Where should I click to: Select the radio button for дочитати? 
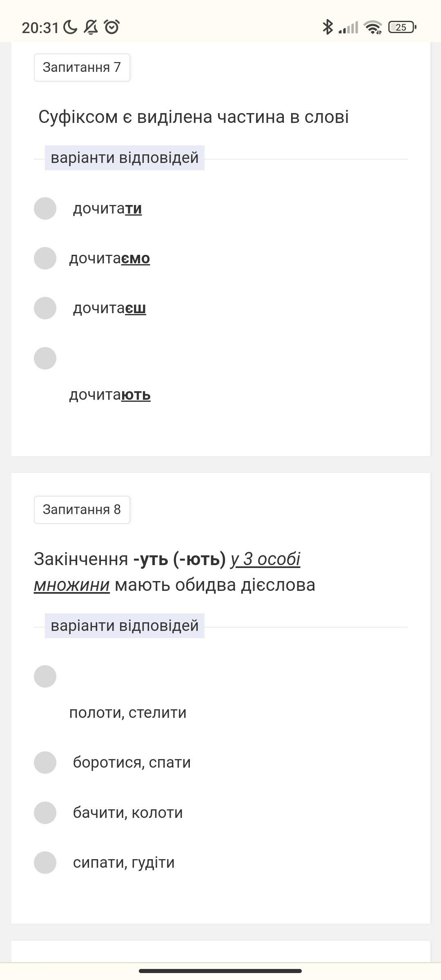[45, 208]
